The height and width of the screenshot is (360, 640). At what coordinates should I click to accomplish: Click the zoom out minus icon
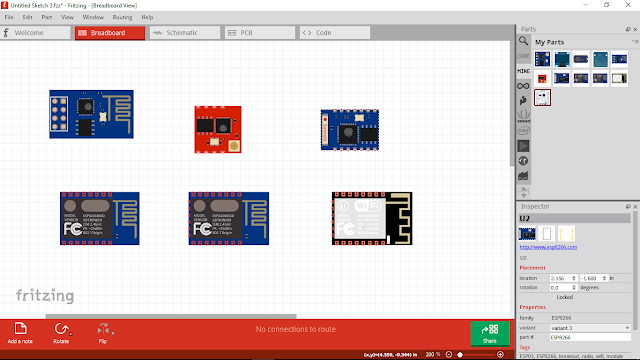[449, 354]
